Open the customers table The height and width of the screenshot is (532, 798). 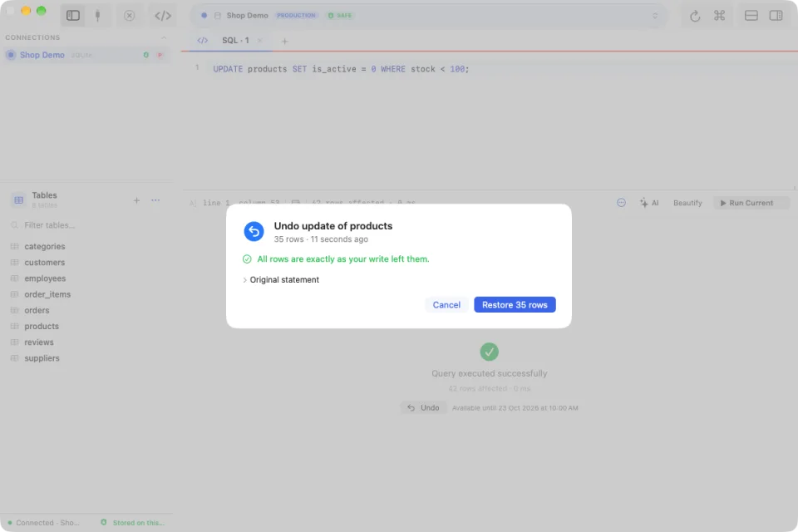click(x=45, y=262)
